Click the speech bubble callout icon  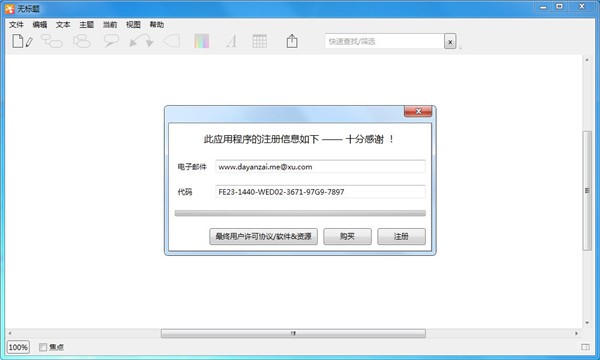(x=111, y=41)
